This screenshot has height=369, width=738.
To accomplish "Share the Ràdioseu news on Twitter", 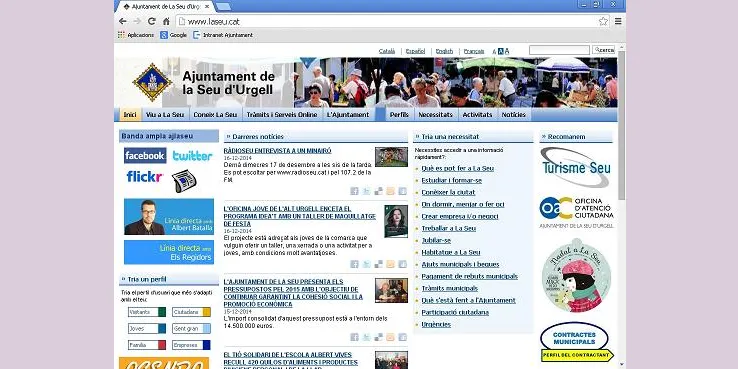I will tap(366, 191).
